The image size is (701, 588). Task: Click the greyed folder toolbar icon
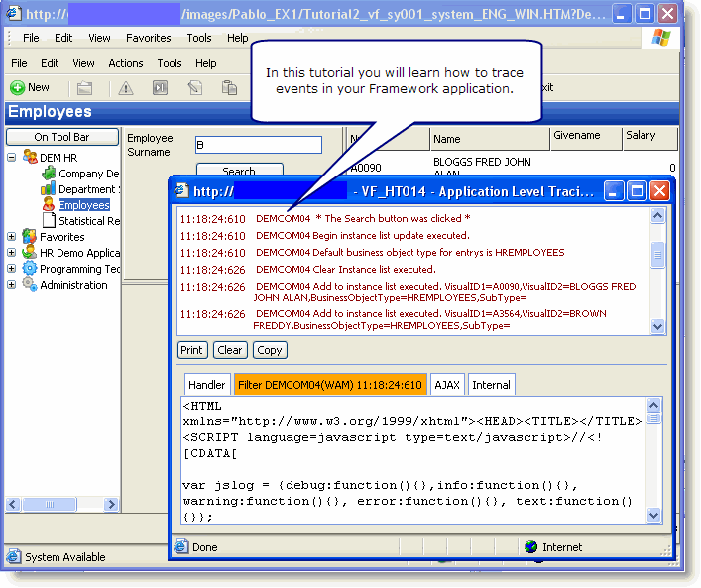(84, 88)
